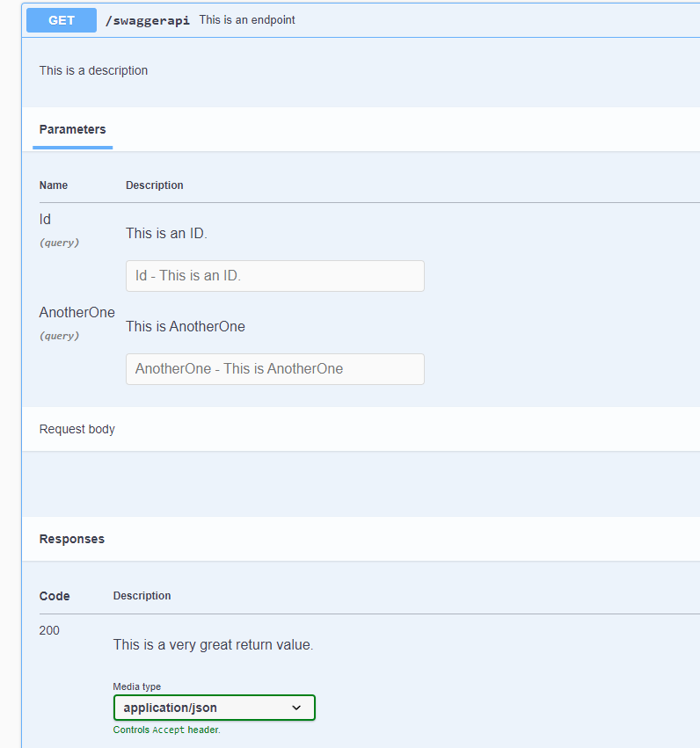Click the Description column header in Parameters
The width and height of the screenshot is (700, 748).
[154, 185]
